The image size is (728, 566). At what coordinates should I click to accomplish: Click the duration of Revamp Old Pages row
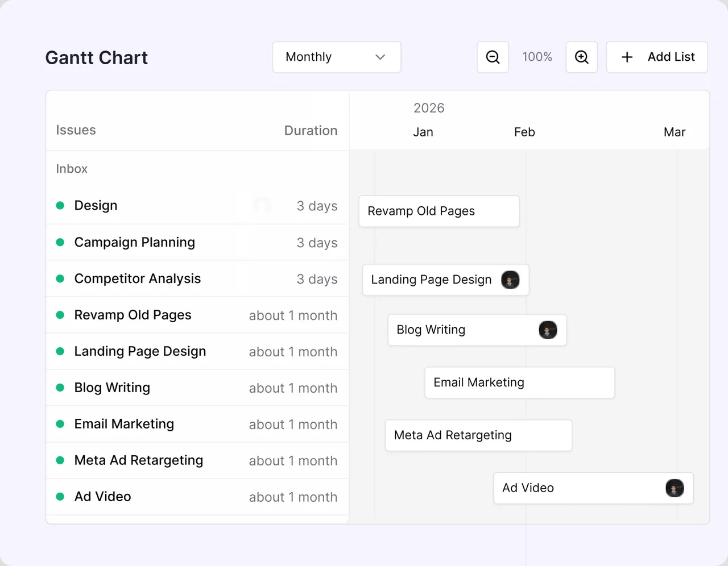click(x=293, y=315)
